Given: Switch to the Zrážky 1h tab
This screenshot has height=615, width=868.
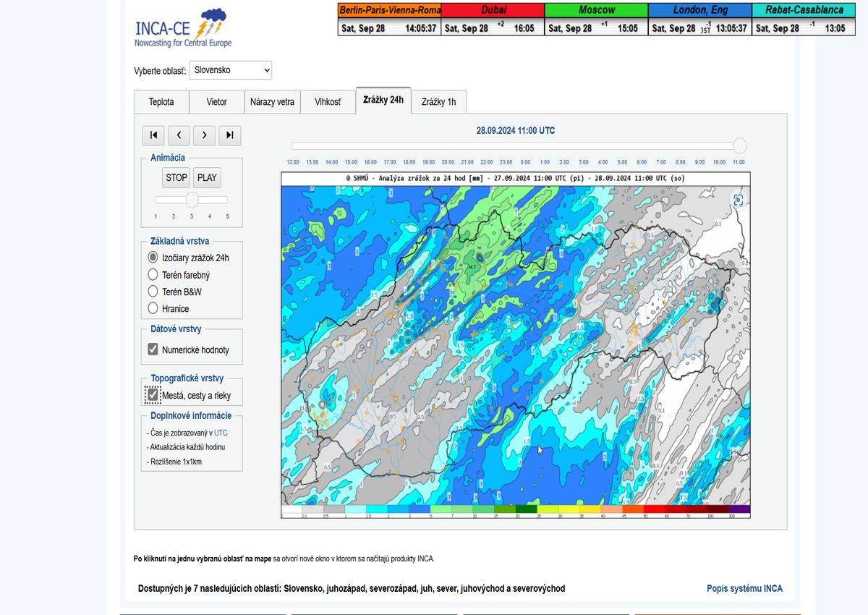Looking at the screenshot, I should point(438,102).
